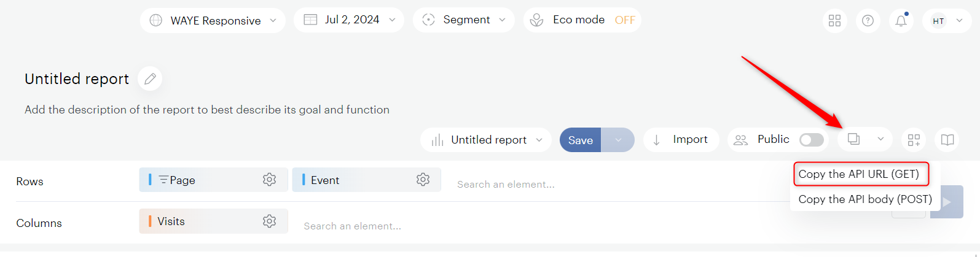Click the pencil edit icon beside report title

pyautogui.click(x=150, y=79)
